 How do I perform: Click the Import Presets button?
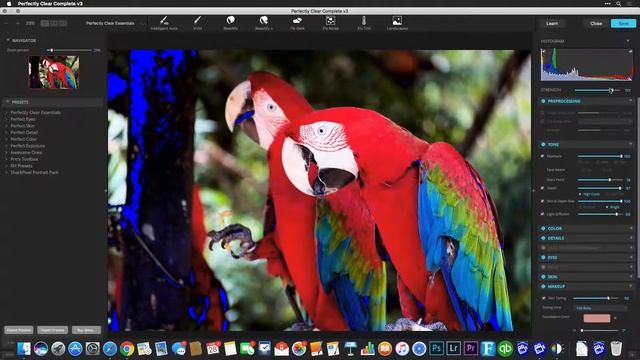click(53, 330)
